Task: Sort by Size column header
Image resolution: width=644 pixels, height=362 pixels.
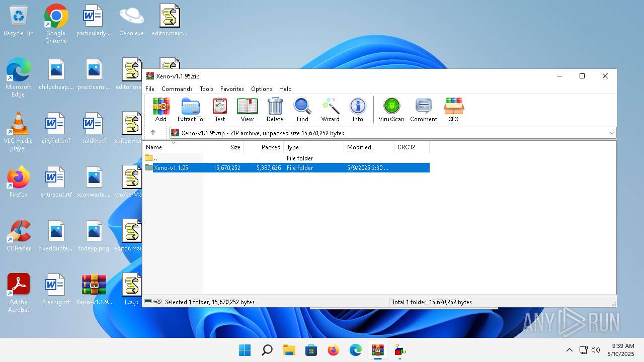Action: pyautogui.click(x=223, y=147)
